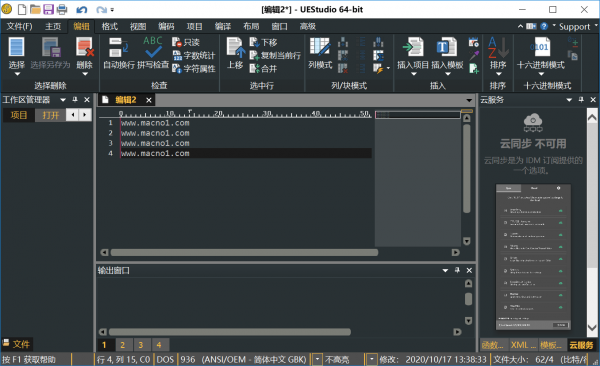Screen dimensions: 600x366
Task: Click the editor horizontal scrollbar thumb
Action: click(x=244, y=252)
